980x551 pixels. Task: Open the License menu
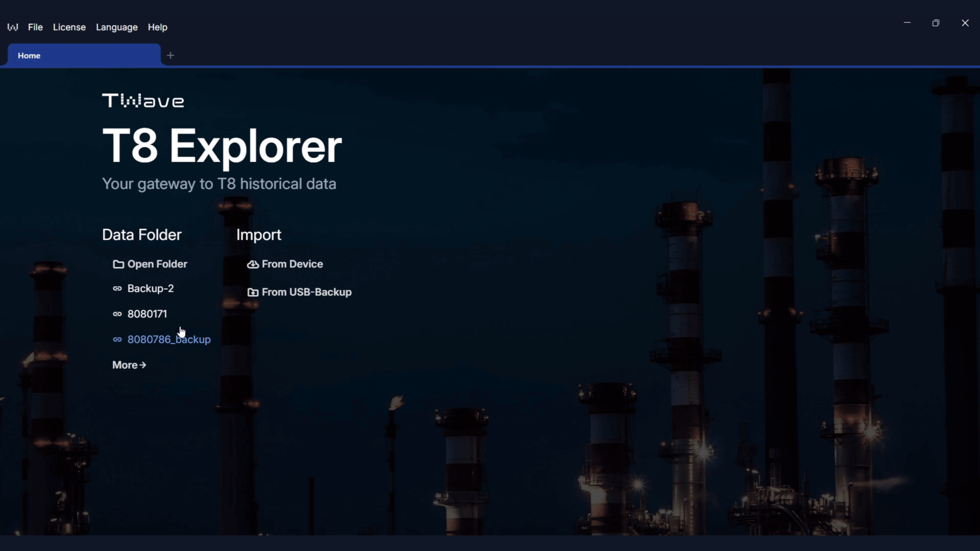point(69,27)
